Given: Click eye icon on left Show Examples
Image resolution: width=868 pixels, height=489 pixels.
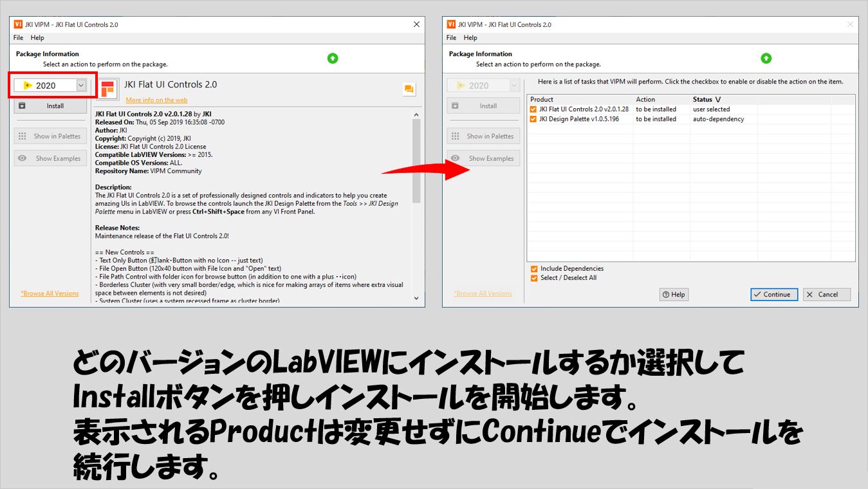Looking at the screenshot, I should 23,158.
